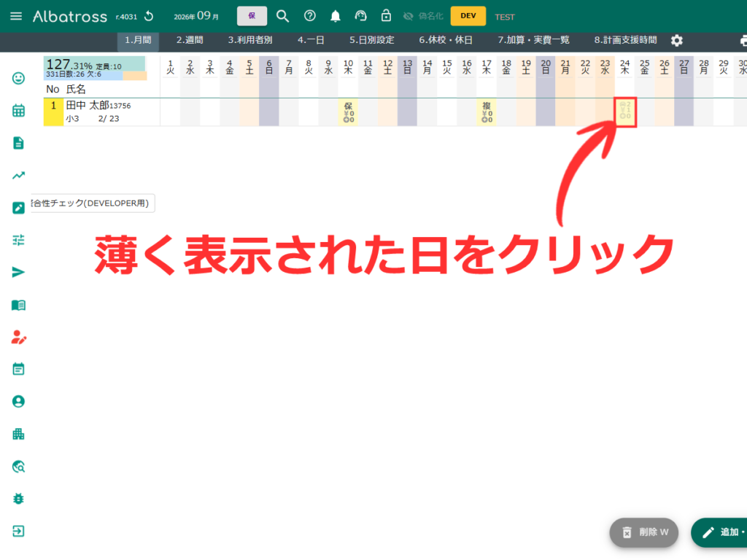Viewport: 747px width, 560px height.
Task: Click the red person-edit sidebar icon
Action: [18, 337]
